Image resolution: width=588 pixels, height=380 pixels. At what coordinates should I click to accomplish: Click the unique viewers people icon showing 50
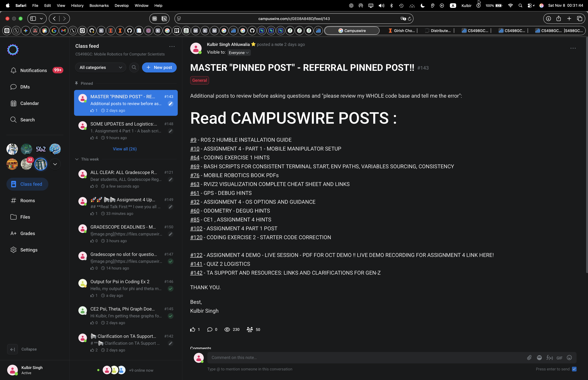point(250,329)
